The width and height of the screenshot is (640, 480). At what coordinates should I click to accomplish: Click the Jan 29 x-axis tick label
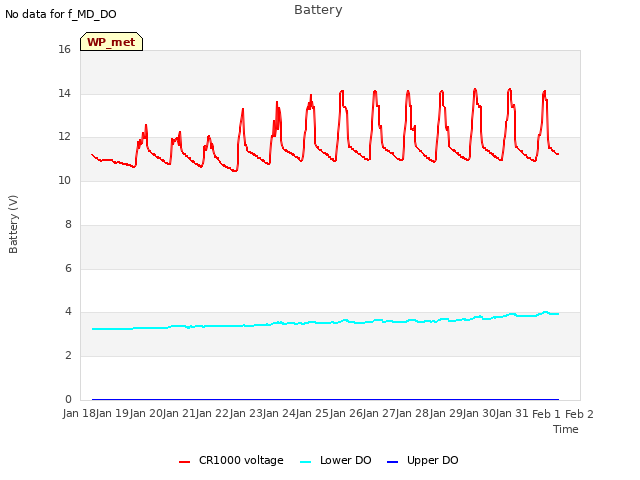click(x=447, y=413)
